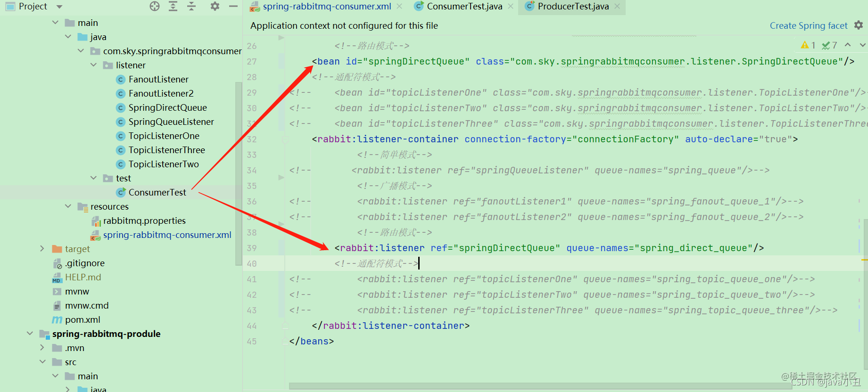Go to previous highlighted error arrow
Screen dimensions: 868x392
coord(848,45)
